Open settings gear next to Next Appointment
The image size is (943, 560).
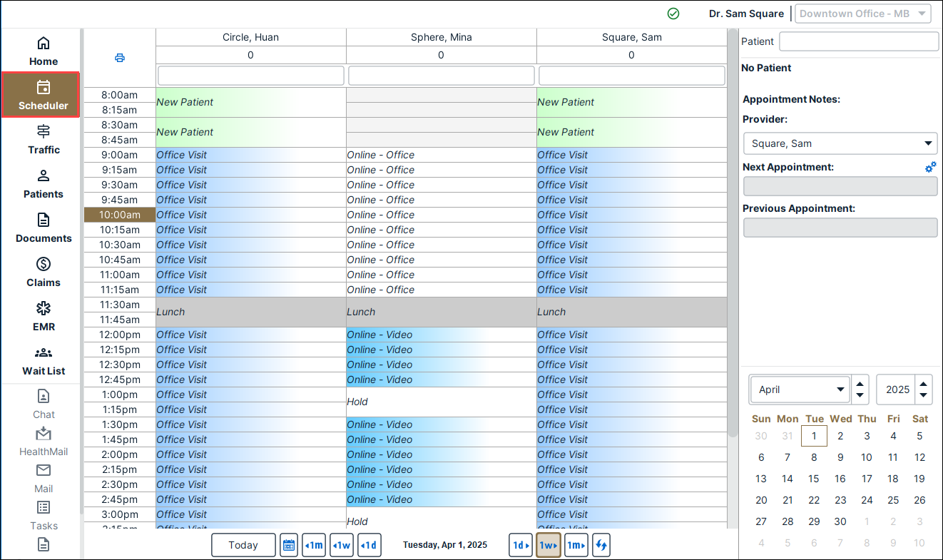coord(930,166)
